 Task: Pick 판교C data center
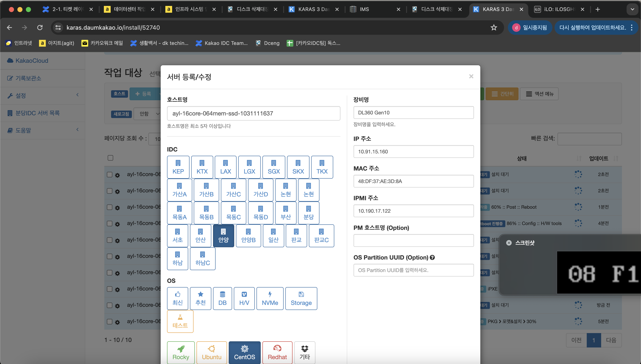point(321,236)
